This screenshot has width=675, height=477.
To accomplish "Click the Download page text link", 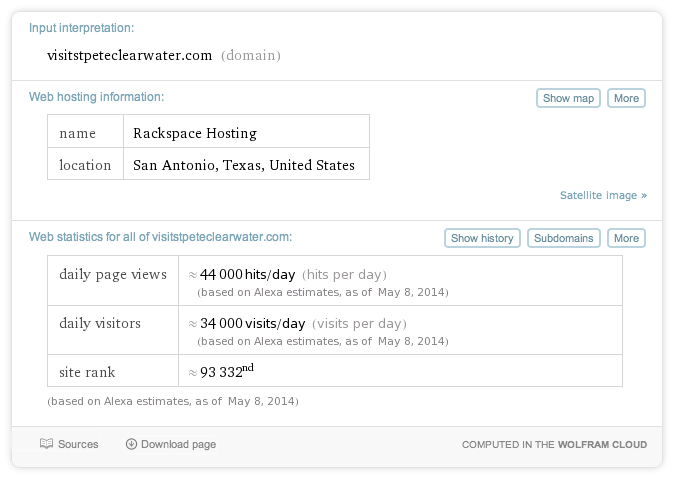I will (178, 444).
